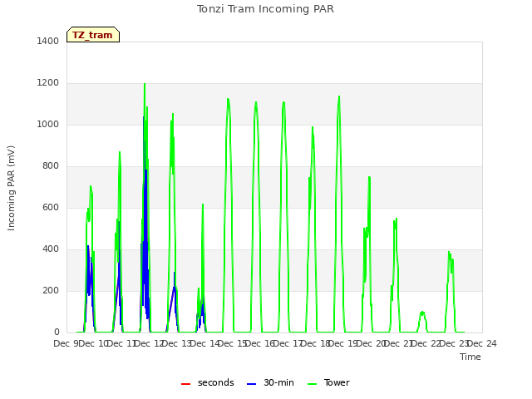The width and height of the screenshot is (532, 399).
Task: Click the red seconds legend swatch
Action: [185, 384]
